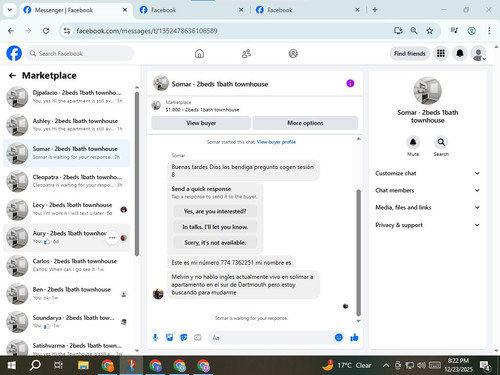Screen dimensions: 500x375
Task: Open the Soundarya conversation
Action: pyautogui.click(x=67, y=322)
